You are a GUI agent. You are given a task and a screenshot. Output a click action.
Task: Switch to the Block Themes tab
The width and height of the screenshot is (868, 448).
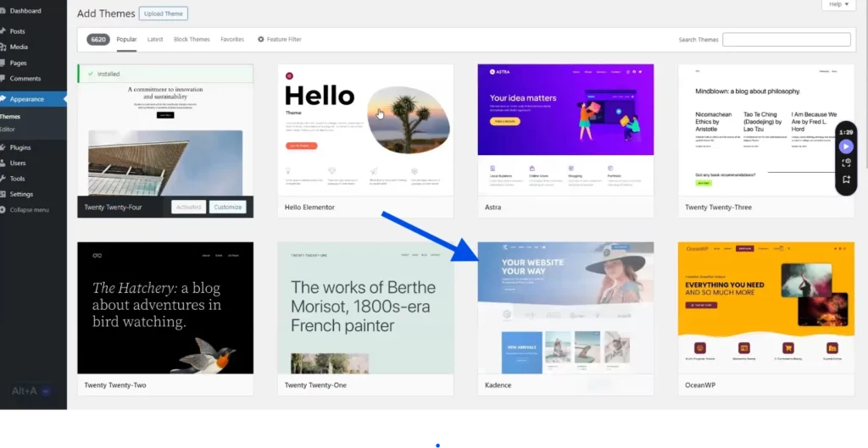tap(192, 40)
